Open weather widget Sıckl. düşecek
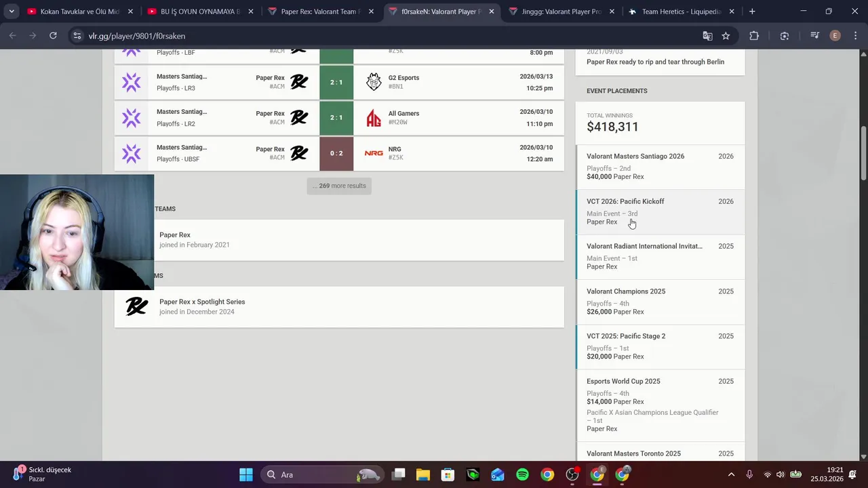Viewport: 868px width, 488px height. point(42,474)
